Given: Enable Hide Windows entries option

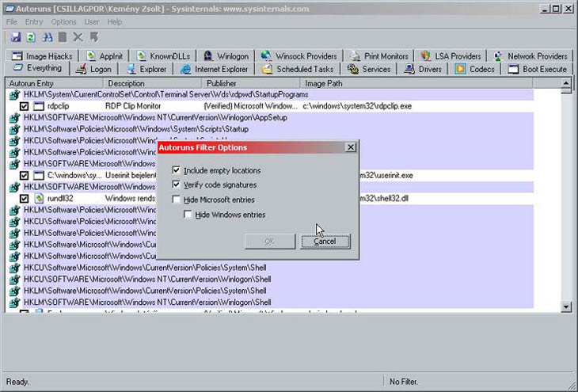Looking at the screenshot, I should (188, 215).
